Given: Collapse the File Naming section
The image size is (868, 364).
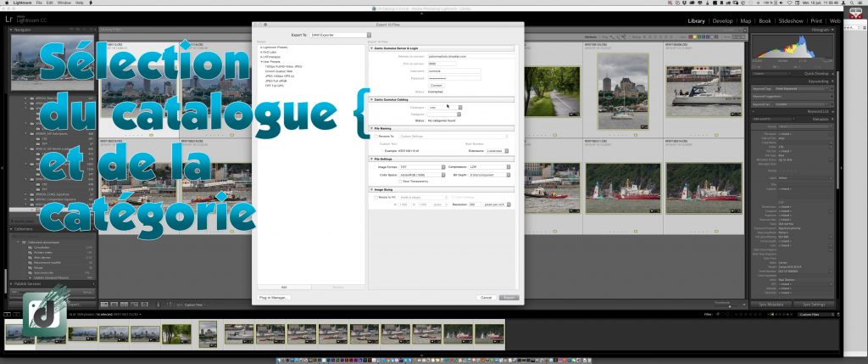Looking at the screenshot, I should tap(372, 128).
